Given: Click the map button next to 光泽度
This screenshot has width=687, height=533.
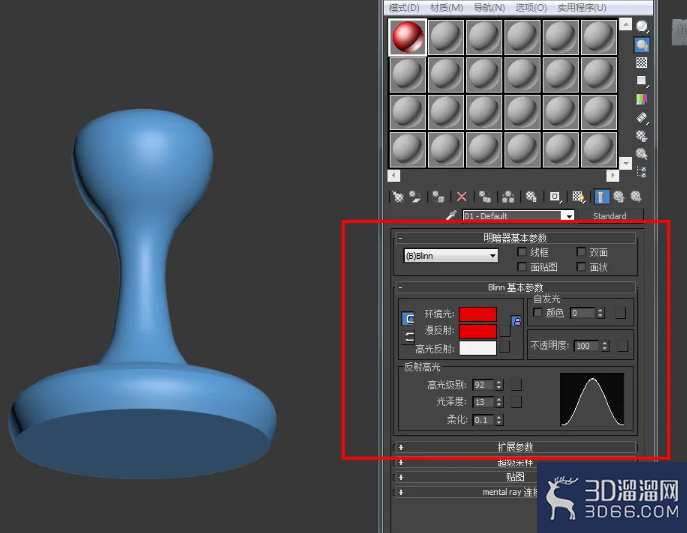Looking at the screenshot, I should click(516, 402).
